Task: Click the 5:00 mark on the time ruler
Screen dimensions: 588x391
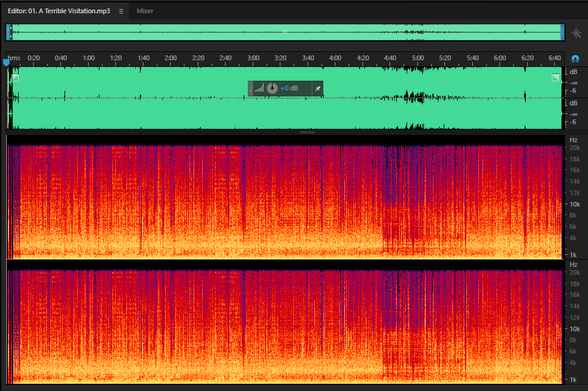Action: (418, 58)
